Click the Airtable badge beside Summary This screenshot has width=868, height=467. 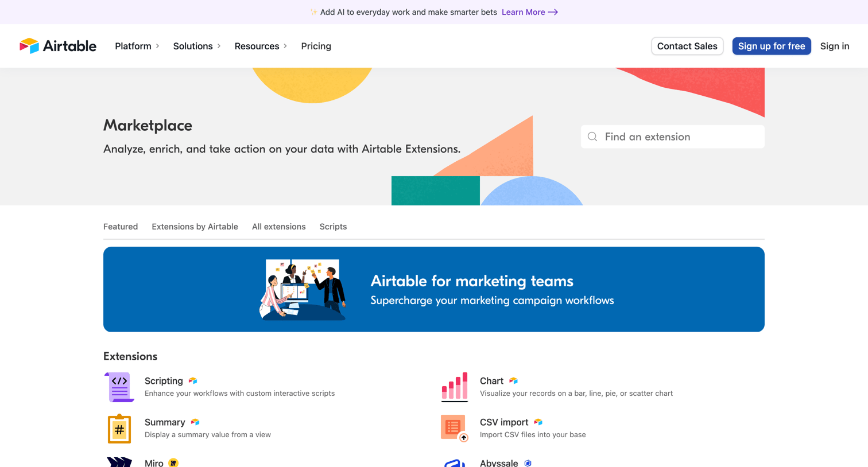pyautogui.click(x=195, y=422)
